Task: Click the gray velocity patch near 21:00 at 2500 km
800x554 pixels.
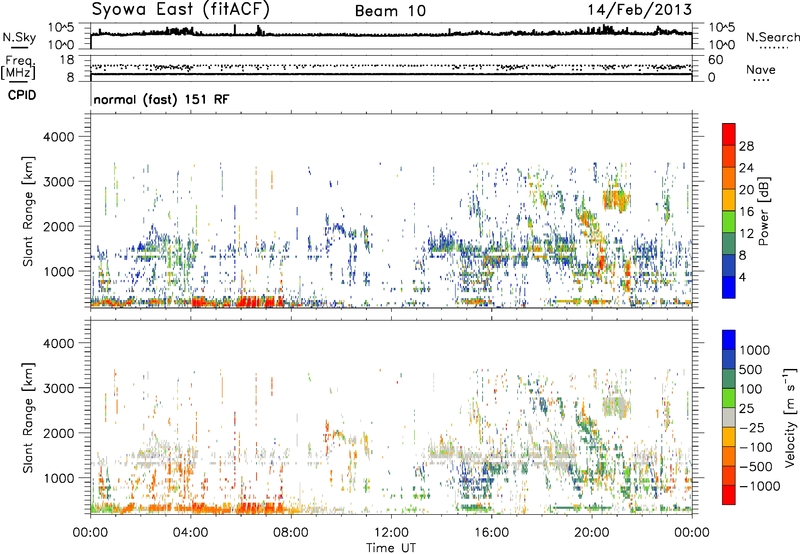Action: click(617, 408)
